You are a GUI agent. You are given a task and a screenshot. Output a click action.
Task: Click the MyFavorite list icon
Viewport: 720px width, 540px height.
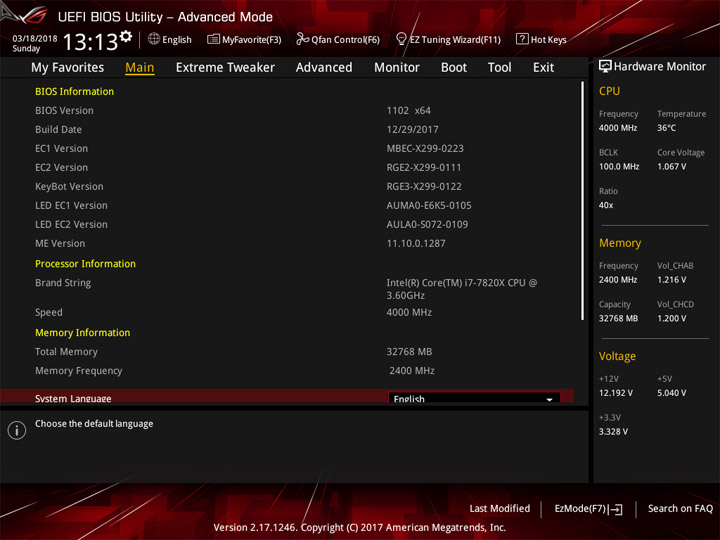(x=214, y=39)
